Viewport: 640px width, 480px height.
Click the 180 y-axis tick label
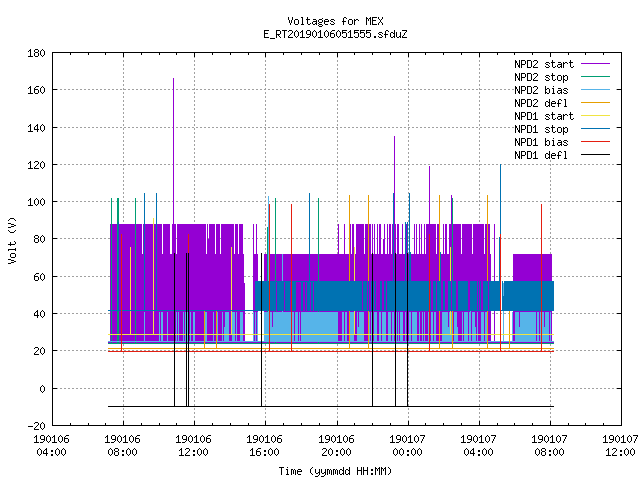click(36, 53)
